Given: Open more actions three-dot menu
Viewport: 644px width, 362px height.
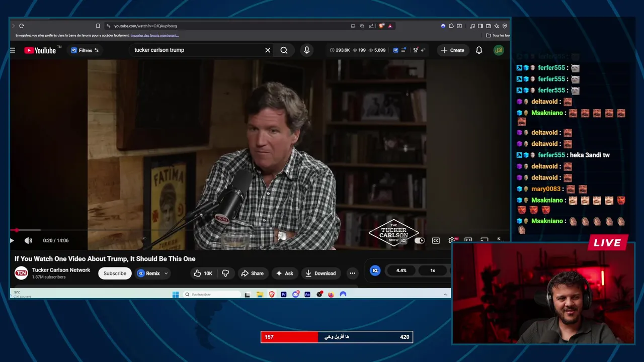Looking at the screenshot, I should [x=352, y=274].
